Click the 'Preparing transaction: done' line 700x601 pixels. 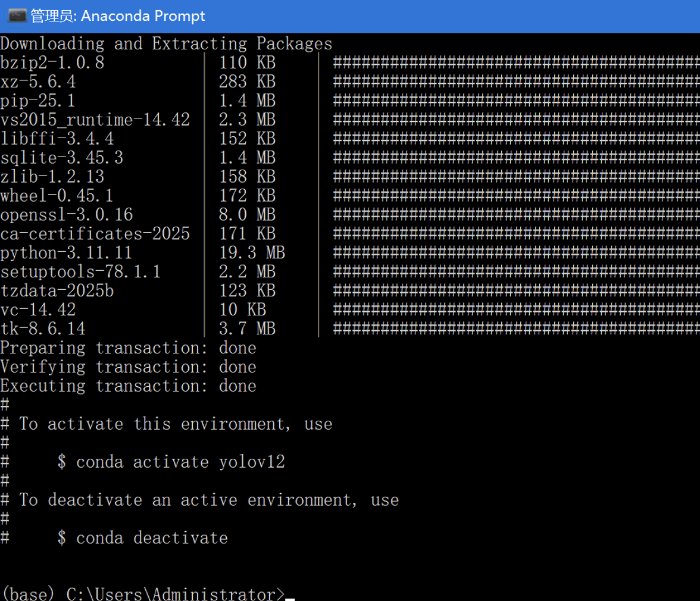tap(128, 348)
